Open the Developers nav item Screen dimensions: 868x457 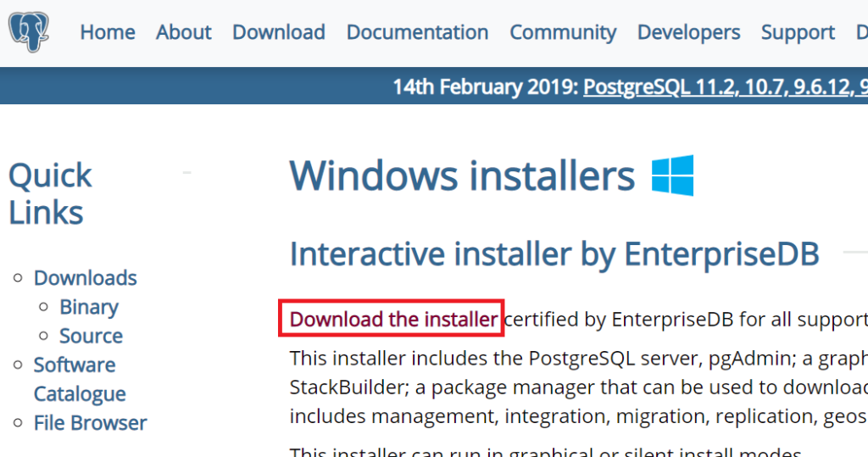click(688, 33)
